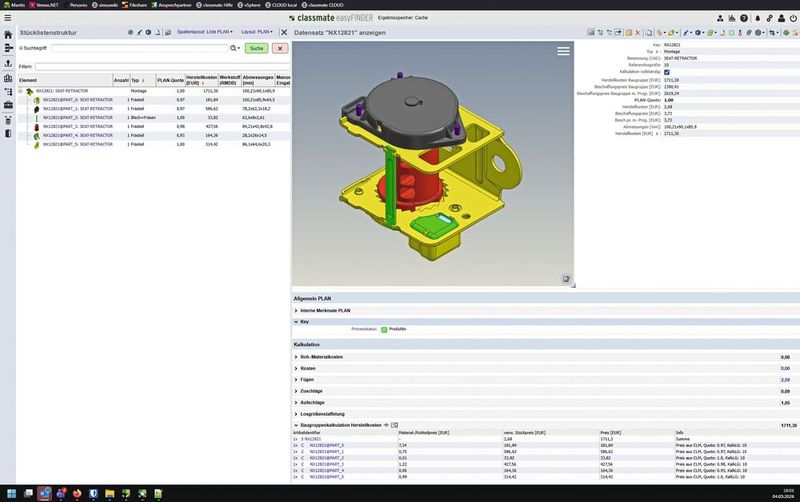
Task: Click the green Suche button
Action: (257, 48)
